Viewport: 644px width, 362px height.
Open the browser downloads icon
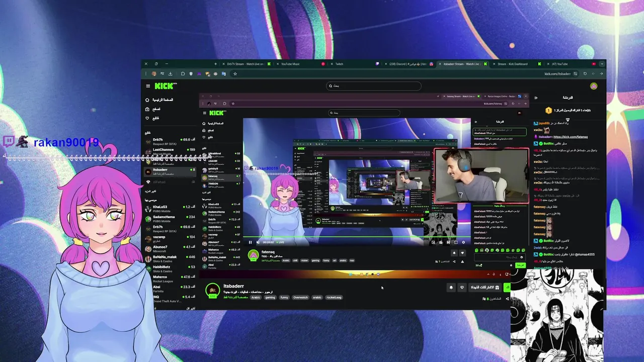click(171, 74)
